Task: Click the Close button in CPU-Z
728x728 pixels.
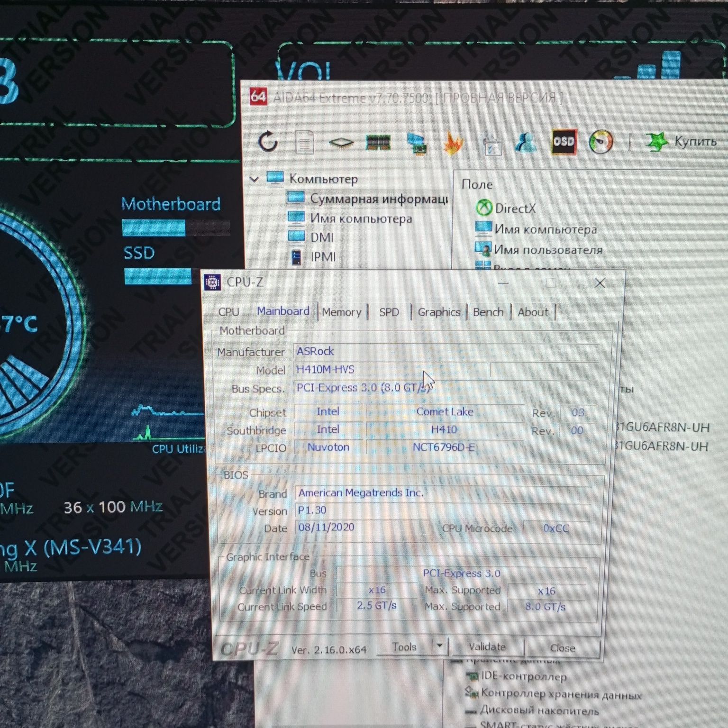Action: 563,648
